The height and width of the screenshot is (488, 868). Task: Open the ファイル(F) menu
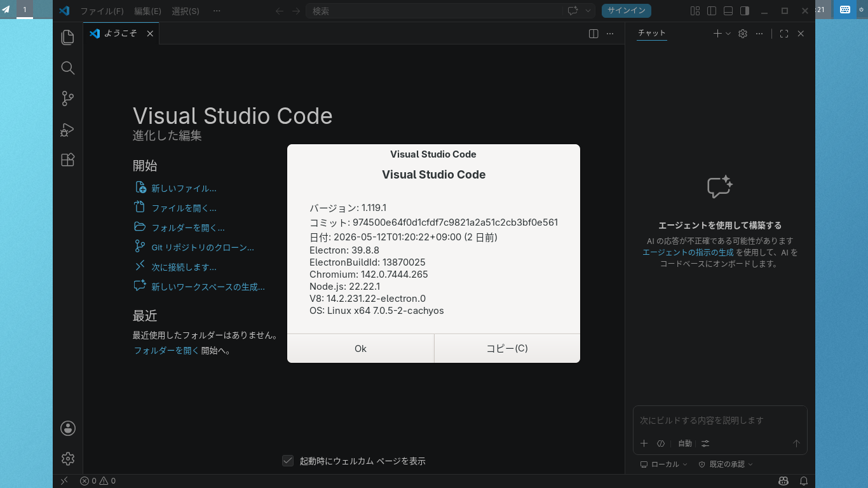tap(102, 11)
